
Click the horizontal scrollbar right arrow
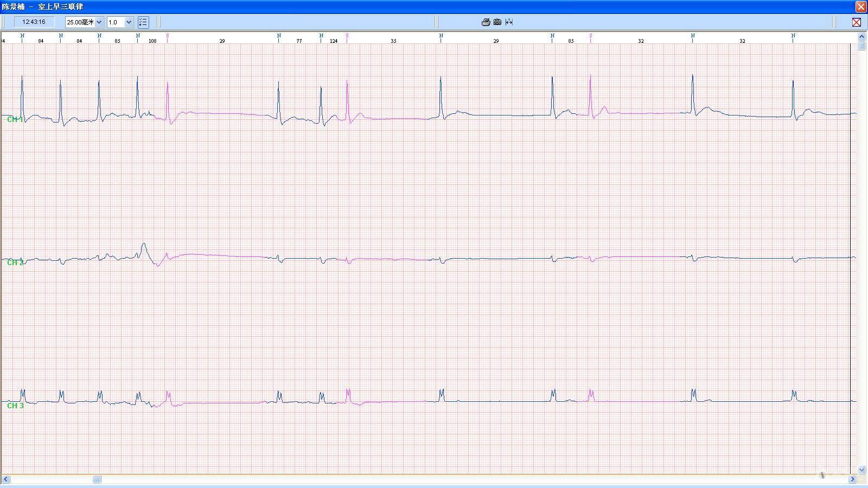(x=852, y=479)
